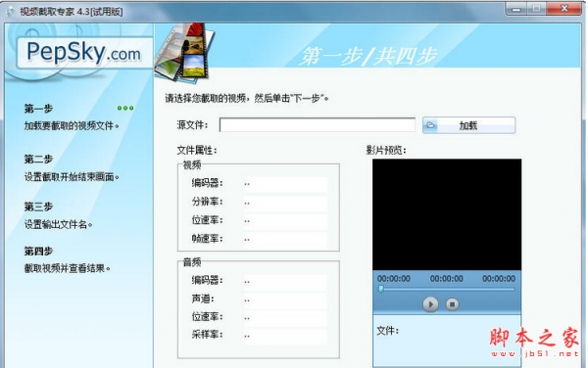Click the audio 位速率 value field
The width and height of the screenshot is (588, 368).
(285, 318)
